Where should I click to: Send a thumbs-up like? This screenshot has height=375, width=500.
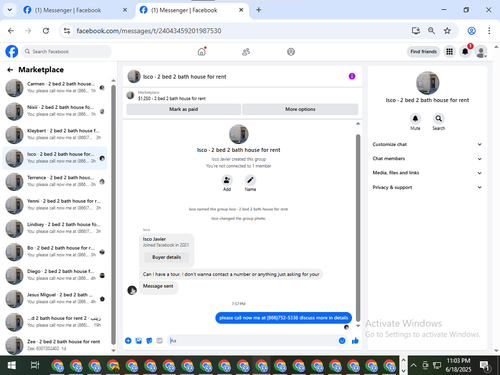355,341
